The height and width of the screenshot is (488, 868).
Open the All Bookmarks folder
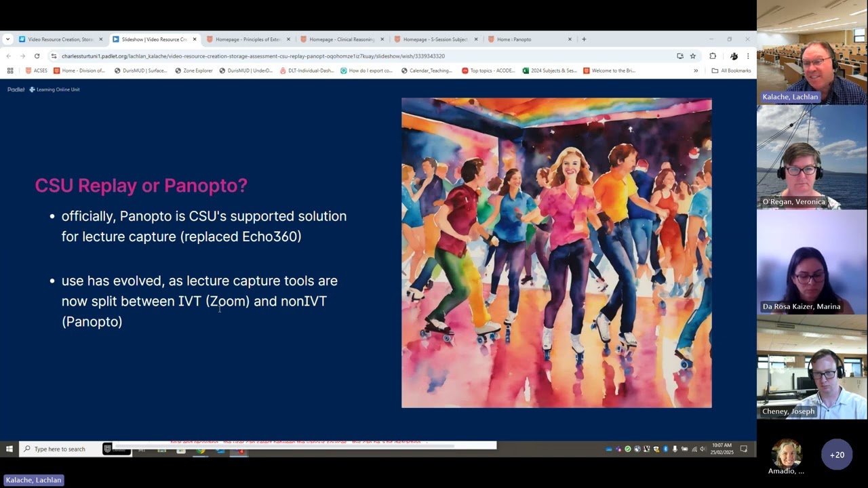[x=731, y=70]
